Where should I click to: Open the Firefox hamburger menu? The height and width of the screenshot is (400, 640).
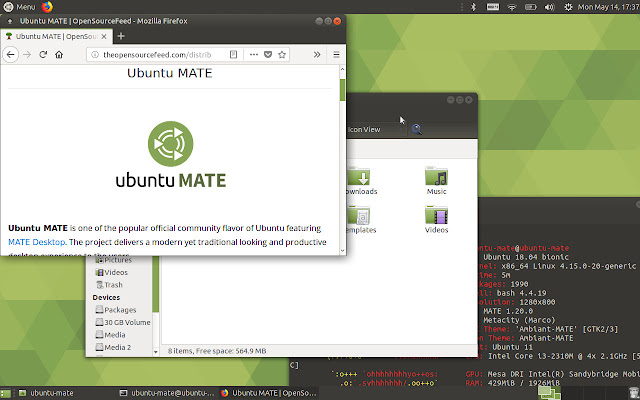[336, 54]
